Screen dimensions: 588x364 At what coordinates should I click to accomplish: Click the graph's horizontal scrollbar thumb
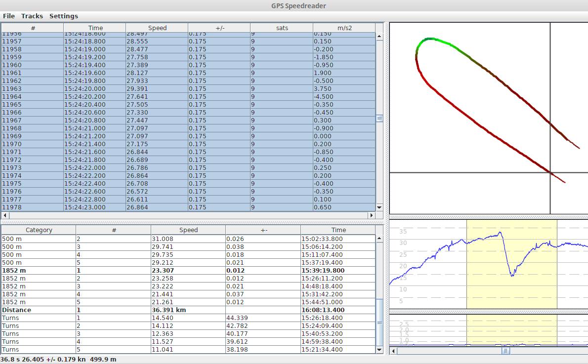coord(505,351)
